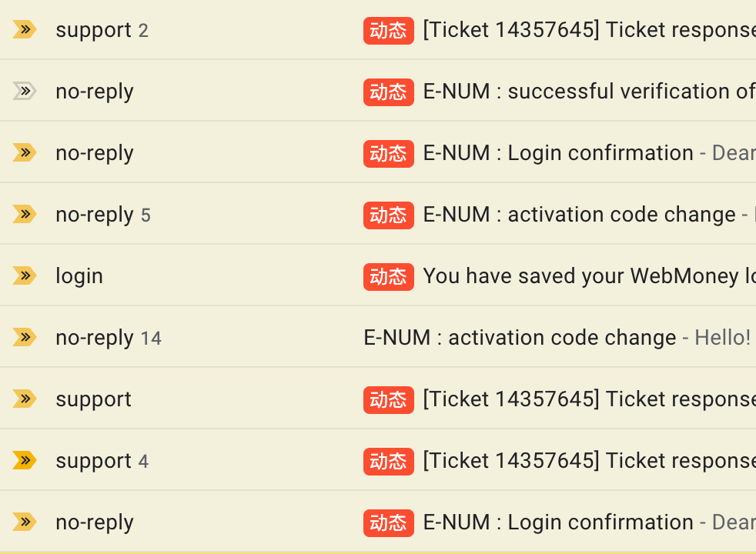Select the "no-reply 14" sender text
The image size is (756, 554).
click(95, 338)
